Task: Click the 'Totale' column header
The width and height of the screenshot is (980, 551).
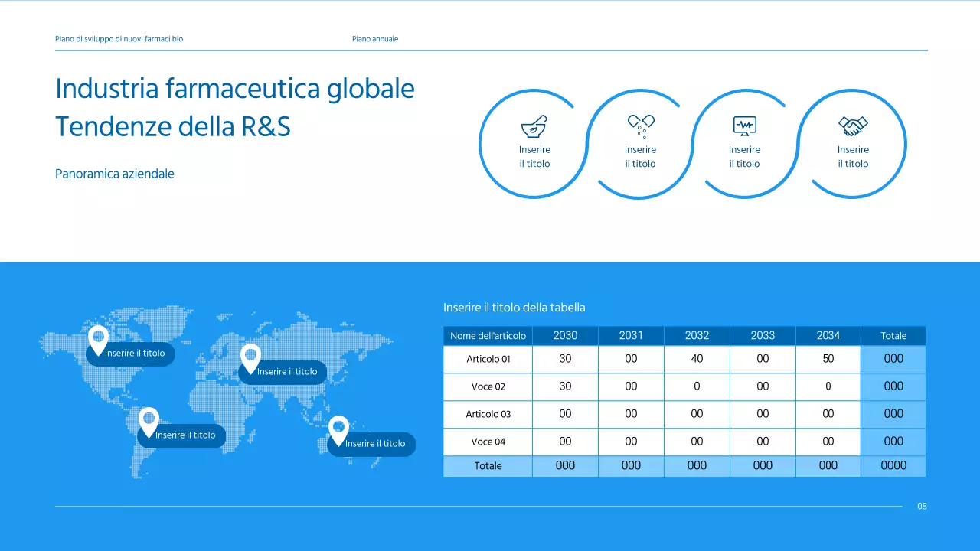Action: coord(893,335)
